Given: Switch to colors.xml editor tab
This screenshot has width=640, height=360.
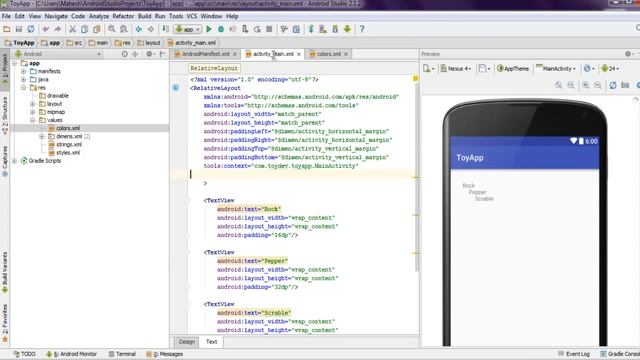Looking at the screenshot, I should coord(329,54).
